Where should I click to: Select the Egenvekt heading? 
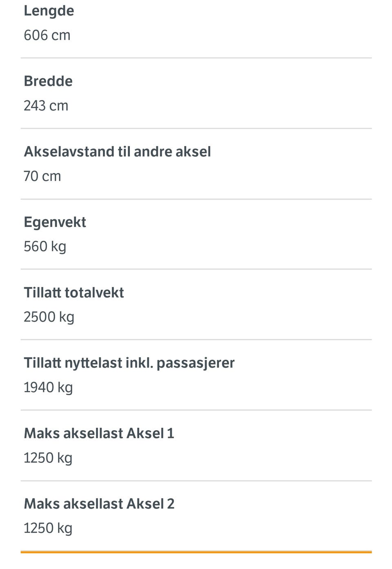click(55, 222)
